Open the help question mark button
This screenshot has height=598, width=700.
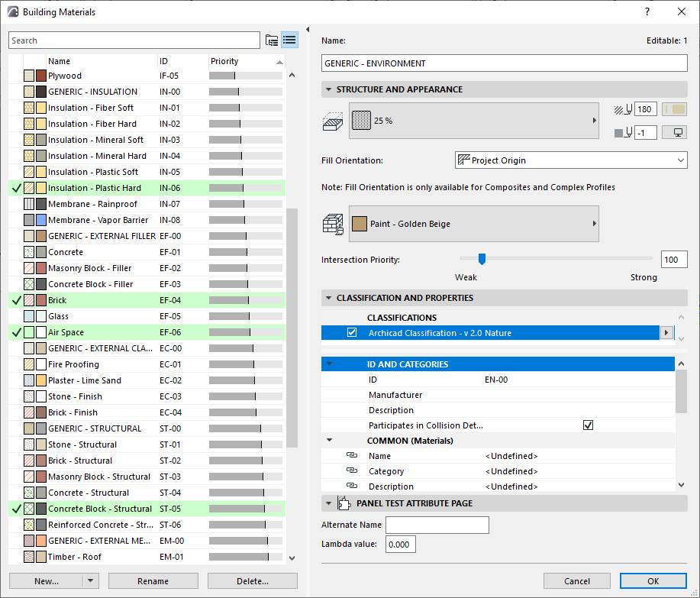(x=647, y=11)
